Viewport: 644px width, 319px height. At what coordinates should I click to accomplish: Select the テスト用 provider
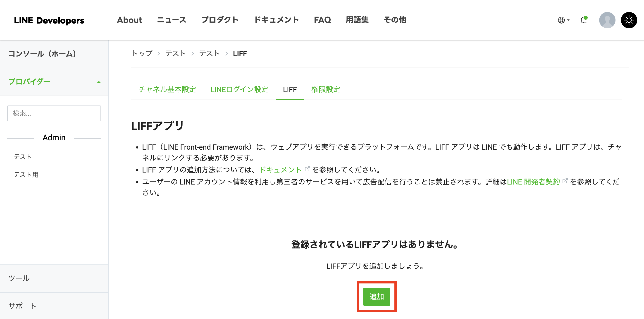[x=26, y=174]
